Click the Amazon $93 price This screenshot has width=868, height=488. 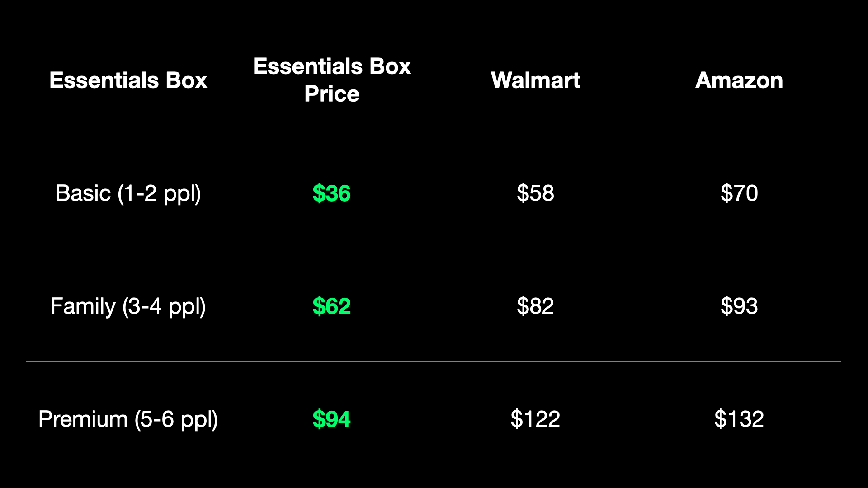[x=739, y=306]
